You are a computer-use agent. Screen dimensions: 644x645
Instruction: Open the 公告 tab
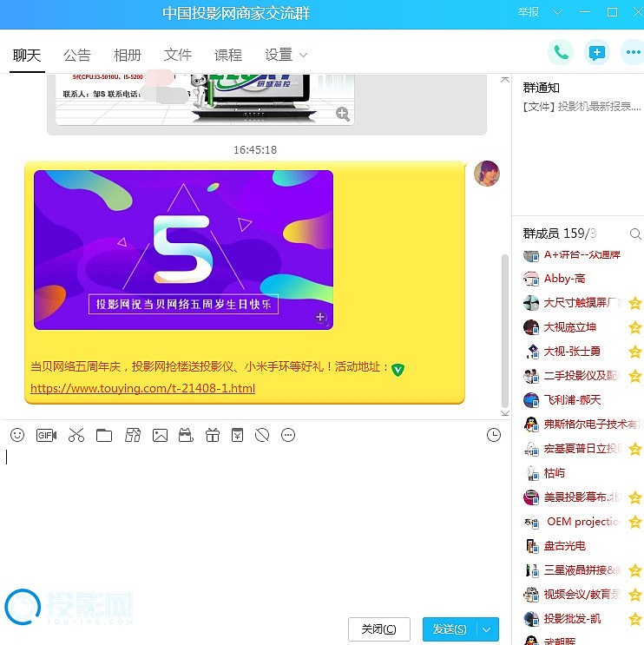(77, 55)
